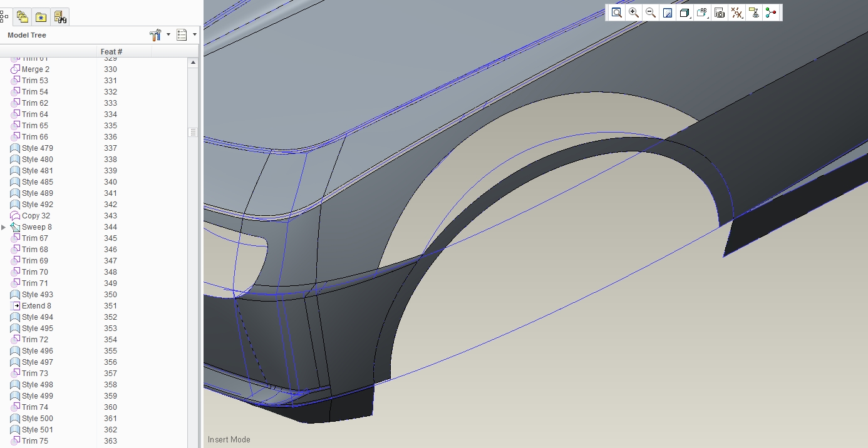
Task: Expand the Sweep 8 feature node
Action: 4,227
